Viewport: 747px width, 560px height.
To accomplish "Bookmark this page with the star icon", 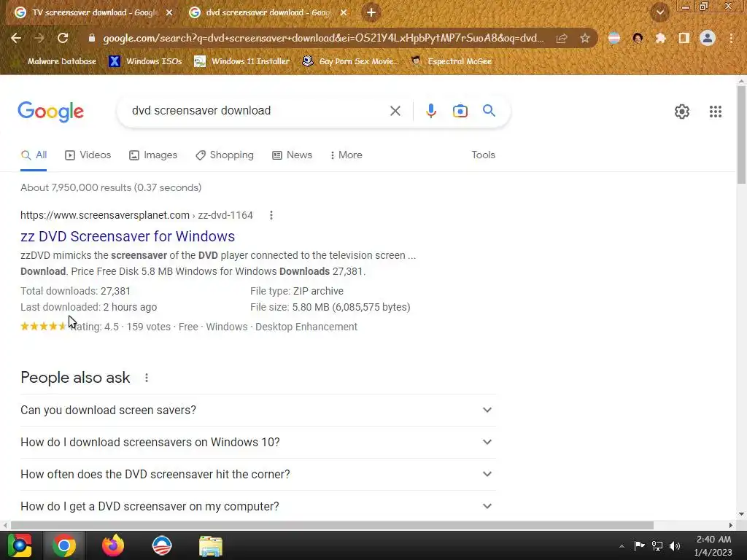I will click(584, 38).
